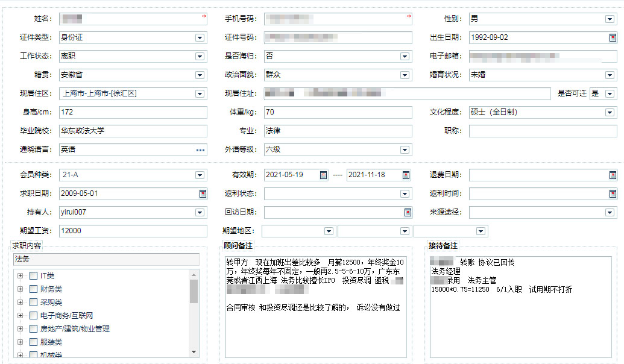Viewport: 624px width, 364px height.
Task: Tick the IT类 checkbox
Action: 33,275
